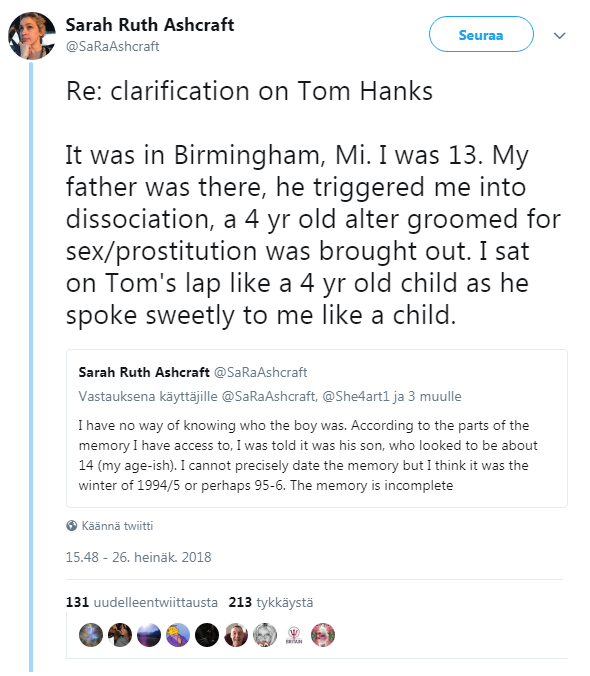This screenshot has height=676, width=590.
Task: Open the @SaRaAshcraft handle under author name
Action: (112, 47)
